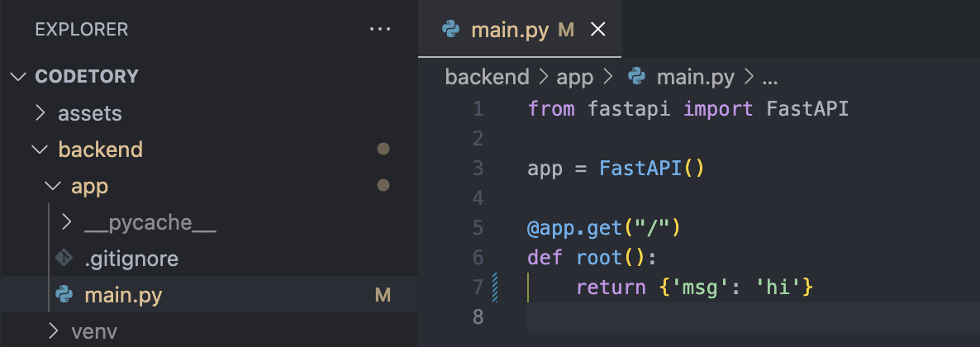The image size is (980, 347).
Task: Open Explorer more actions ellipsis menu
Action: click(x=380, y=29)
